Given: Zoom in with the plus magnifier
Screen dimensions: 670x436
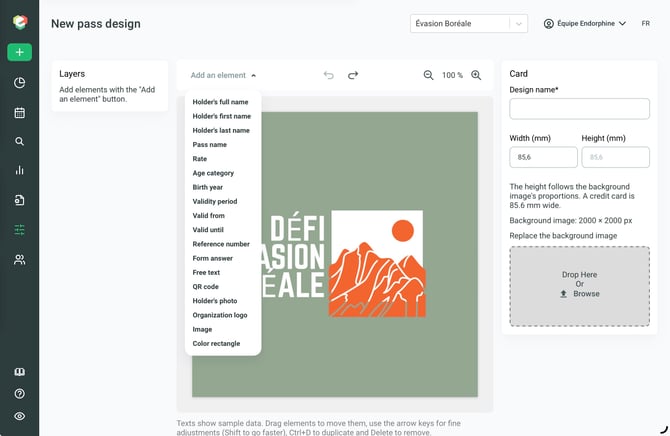Looking at the screenshot, I should (476, 75).
